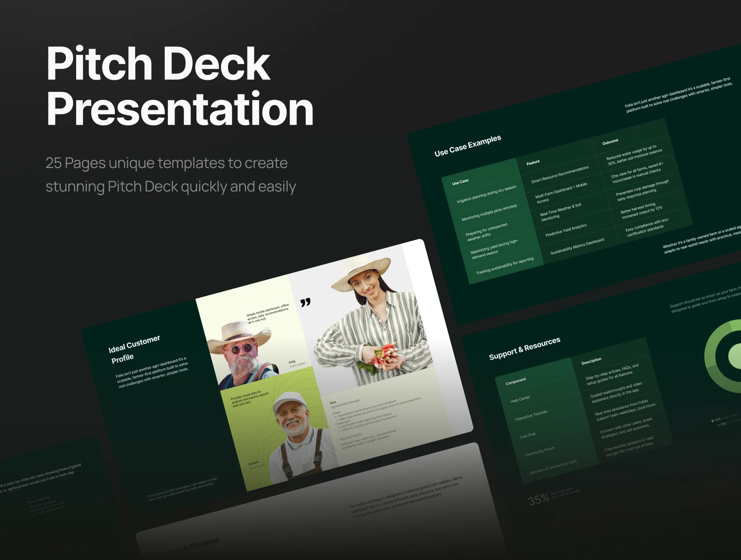Select the "Use Case Examples" slide title
This screenshot has width=741, height=560.
point(468,146)
